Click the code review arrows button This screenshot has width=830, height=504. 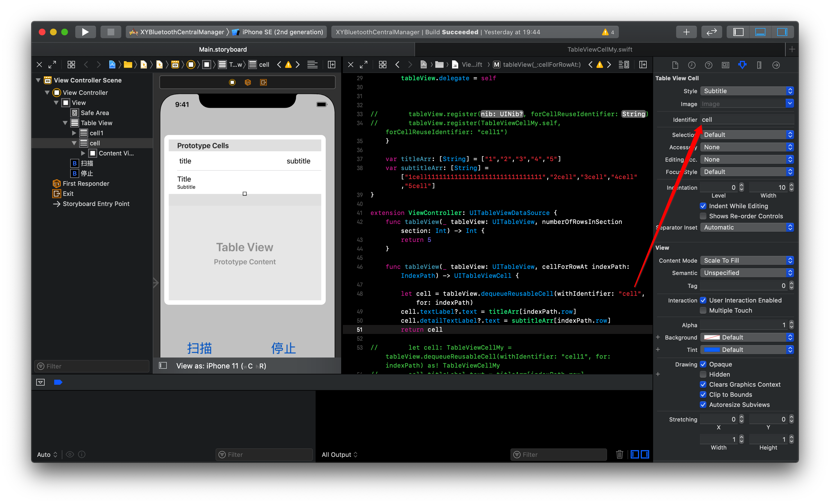point(712,32)
